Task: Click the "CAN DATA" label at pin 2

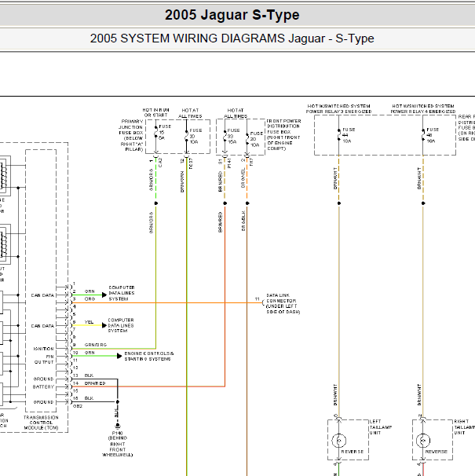Action: pos(42,295)
